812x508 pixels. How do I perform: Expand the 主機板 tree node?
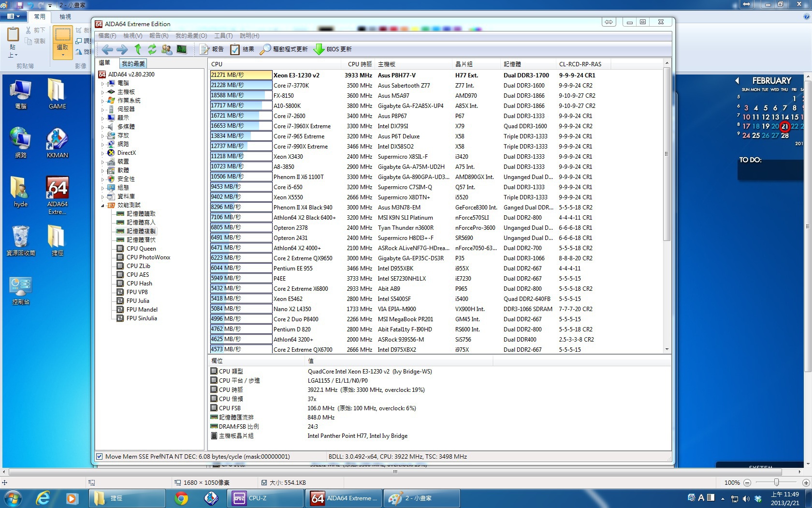point(102,92)
